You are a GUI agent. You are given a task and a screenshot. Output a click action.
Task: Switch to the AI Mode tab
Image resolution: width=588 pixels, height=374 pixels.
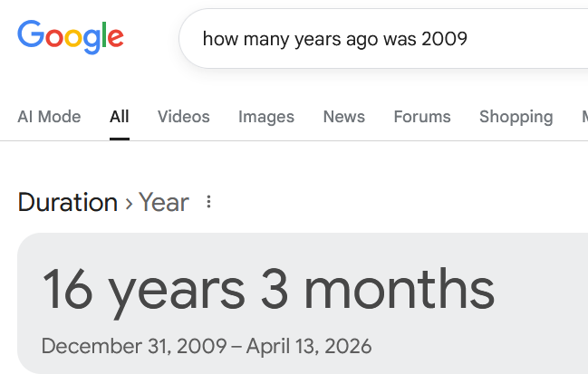point(49,117)
